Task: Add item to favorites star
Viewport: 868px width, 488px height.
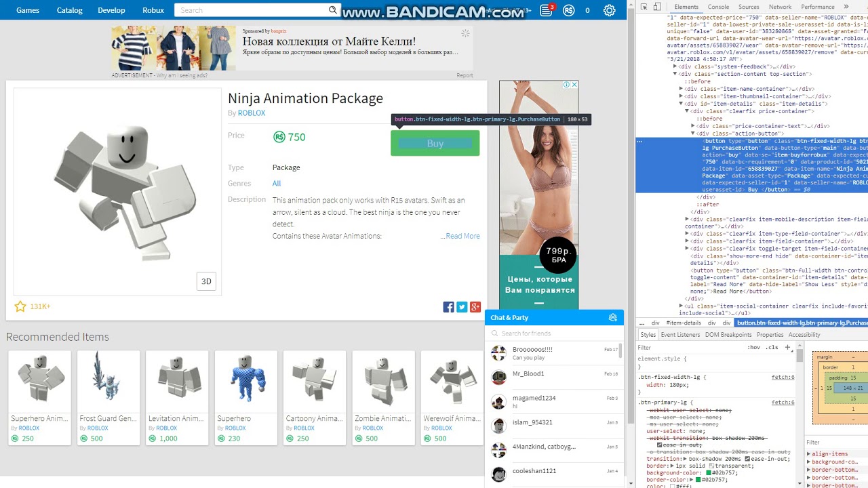Action: [20, 306]
